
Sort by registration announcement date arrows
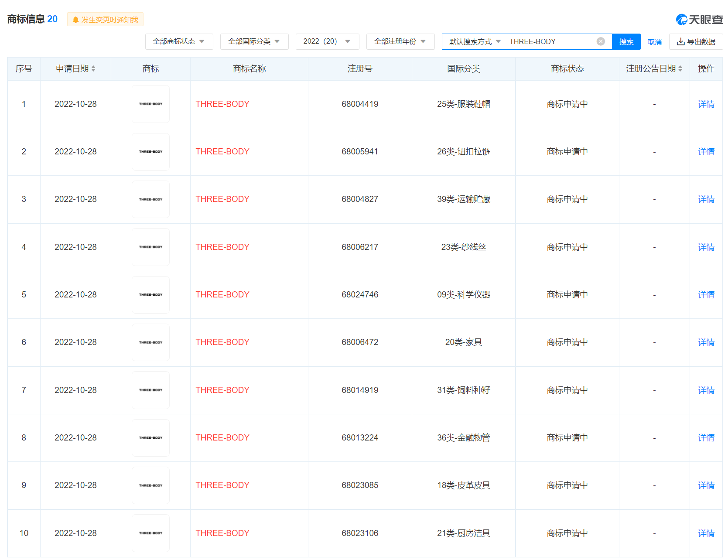[680, 69]
